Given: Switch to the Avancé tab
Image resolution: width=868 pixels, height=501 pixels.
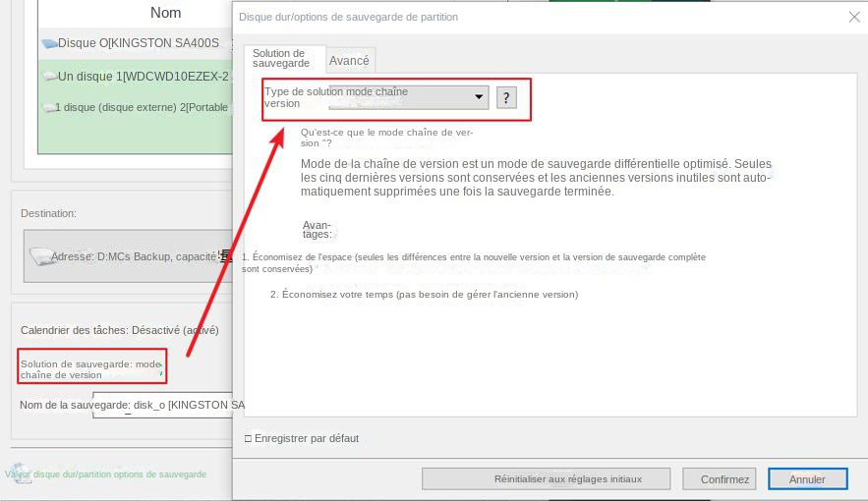Looking at the screenshot, I should point(349,61).
